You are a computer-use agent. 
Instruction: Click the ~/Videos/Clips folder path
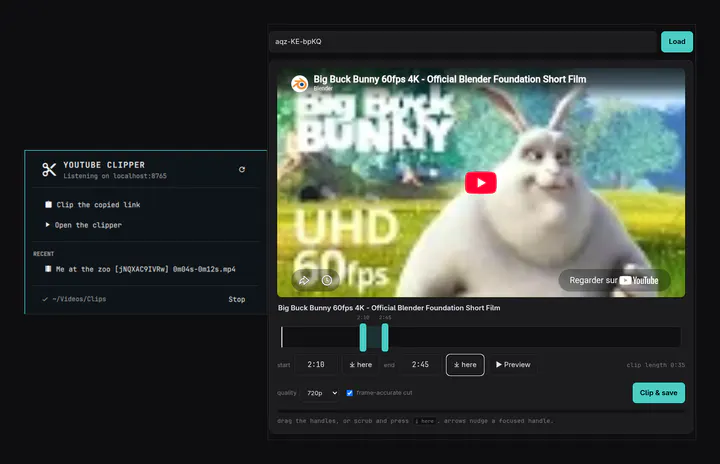[79, 299]
